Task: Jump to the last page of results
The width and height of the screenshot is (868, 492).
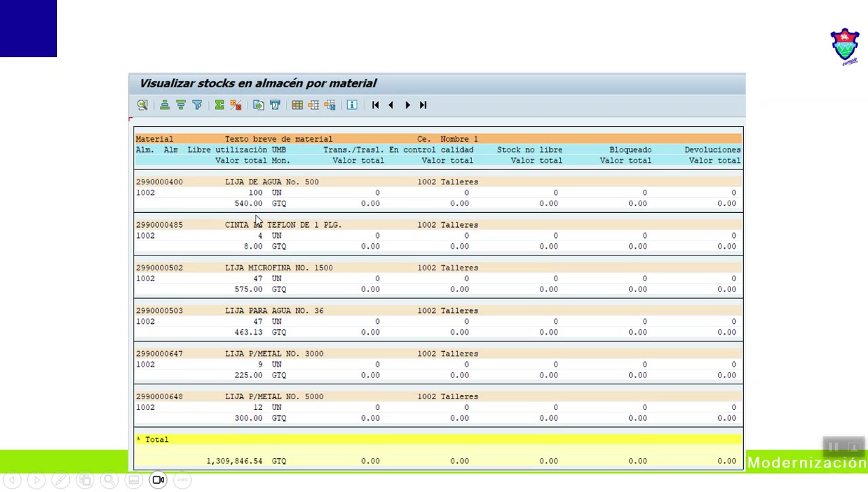Action: (422, 104)
